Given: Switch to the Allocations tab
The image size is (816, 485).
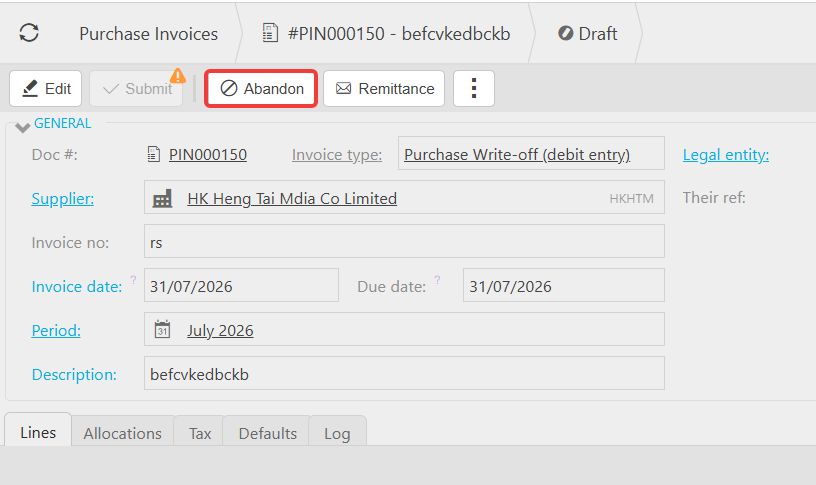Looking at the screenshot, I should click(123, 432).
